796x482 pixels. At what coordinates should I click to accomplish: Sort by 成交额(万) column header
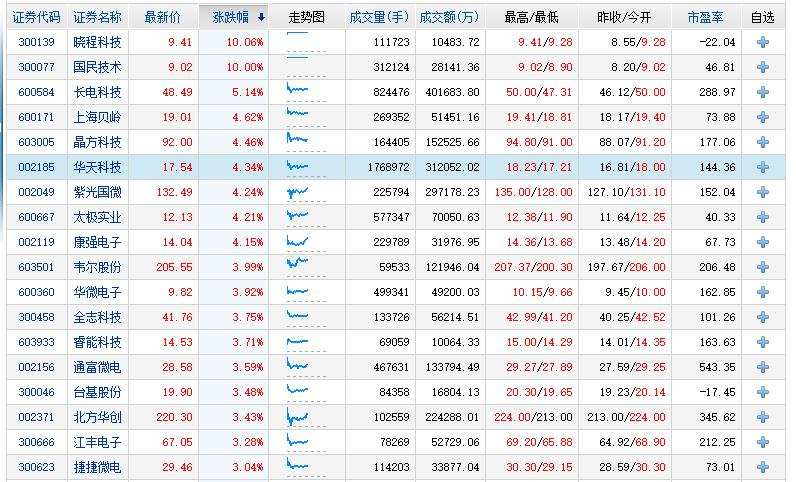[450, 17]
